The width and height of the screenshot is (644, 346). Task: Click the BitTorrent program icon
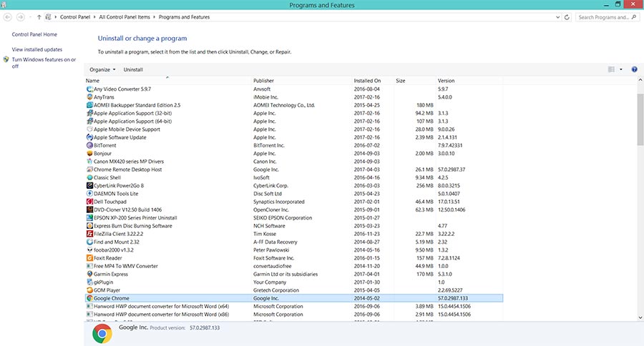89,145
